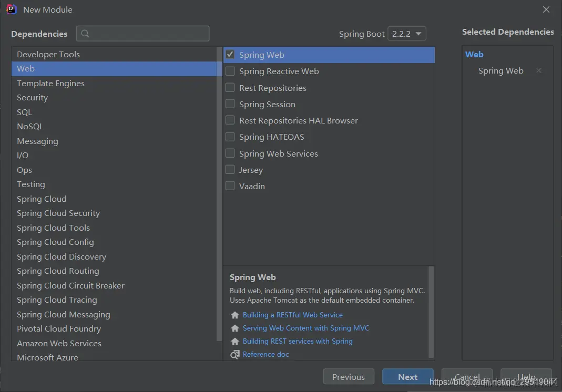Click Next to continue

pyautogui.click(x=408, y=377)
